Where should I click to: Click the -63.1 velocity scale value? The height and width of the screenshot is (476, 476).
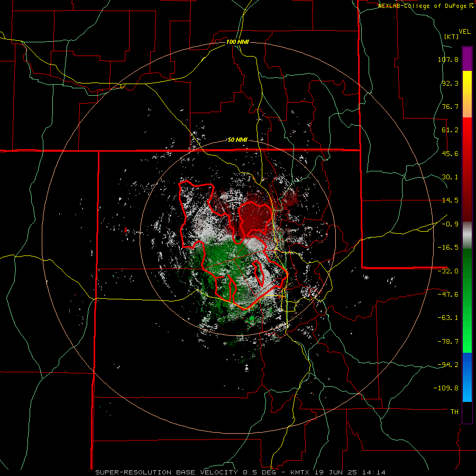coord(448,318)
